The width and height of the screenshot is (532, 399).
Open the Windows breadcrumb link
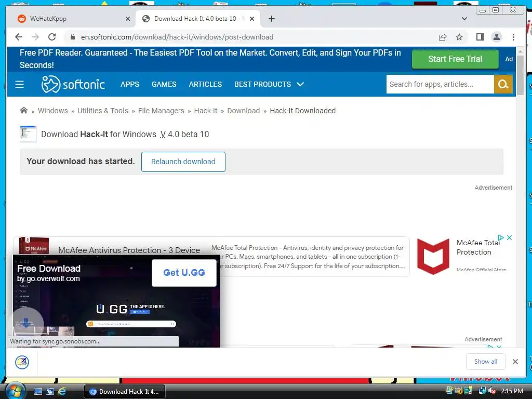click(52, 111)
